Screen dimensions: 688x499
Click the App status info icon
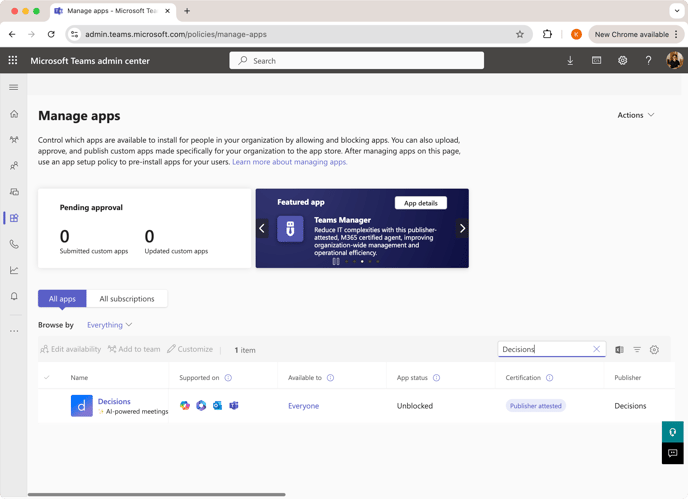(437, 378)
